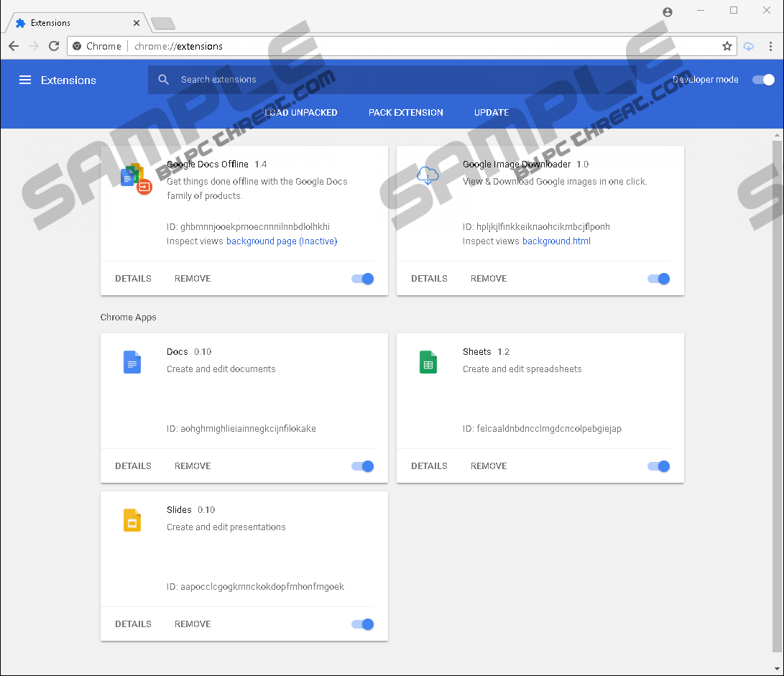Click the Slides app icon
The height and width of the screenshot is (676, 784).
(132, 520)
